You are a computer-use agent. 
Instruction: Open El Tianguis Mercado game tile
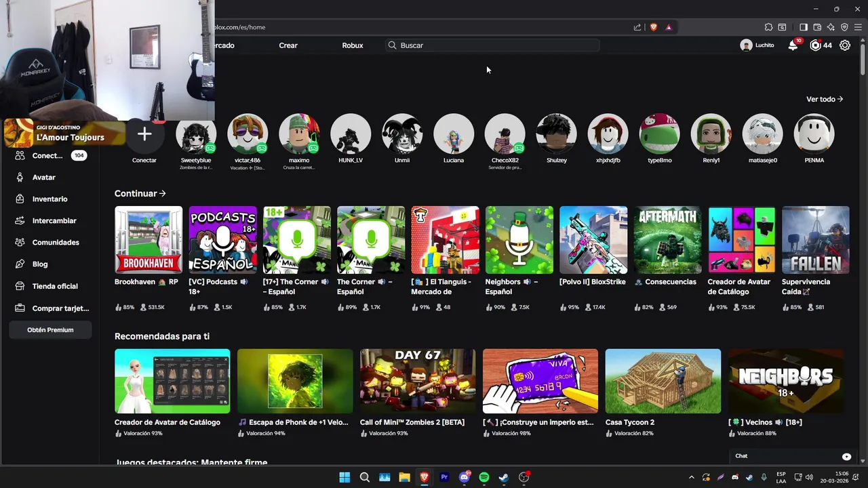tap(445, 240)
